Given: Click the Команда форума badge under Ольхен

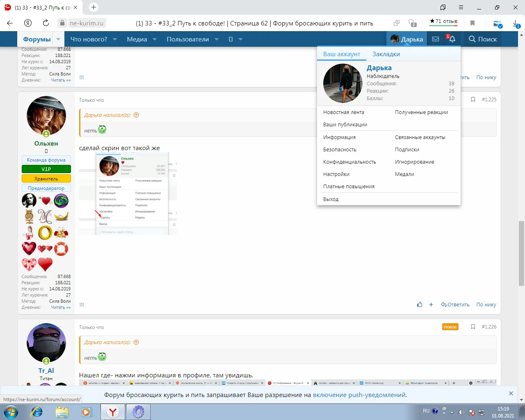Looking at the screenshot, I should click(46, 160).
